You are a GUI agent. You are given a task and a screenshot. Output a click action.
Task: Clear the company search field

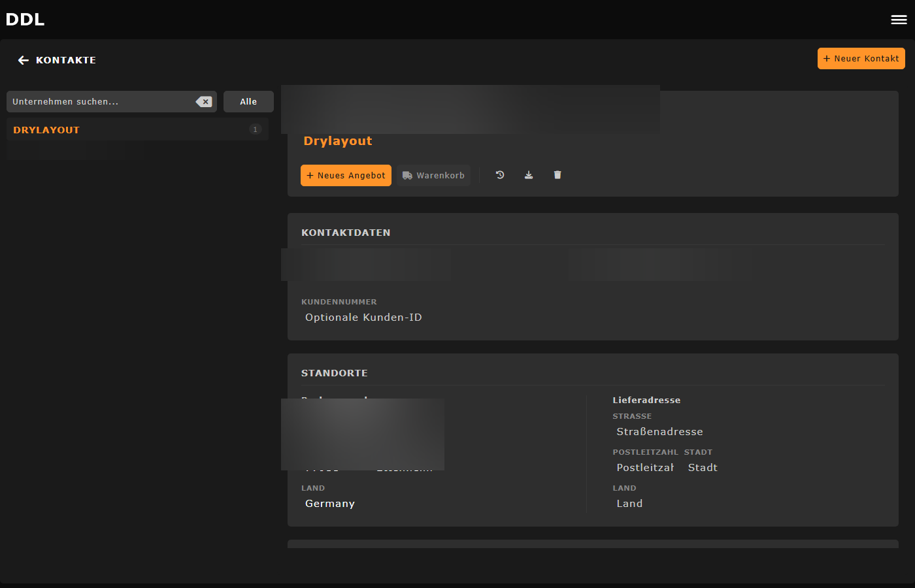204,101
